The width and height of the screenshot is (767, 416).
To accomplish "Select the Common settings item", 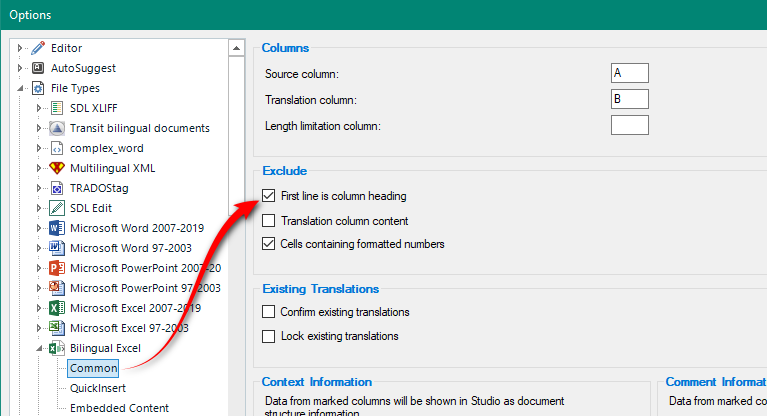I will tap(93, 368).
